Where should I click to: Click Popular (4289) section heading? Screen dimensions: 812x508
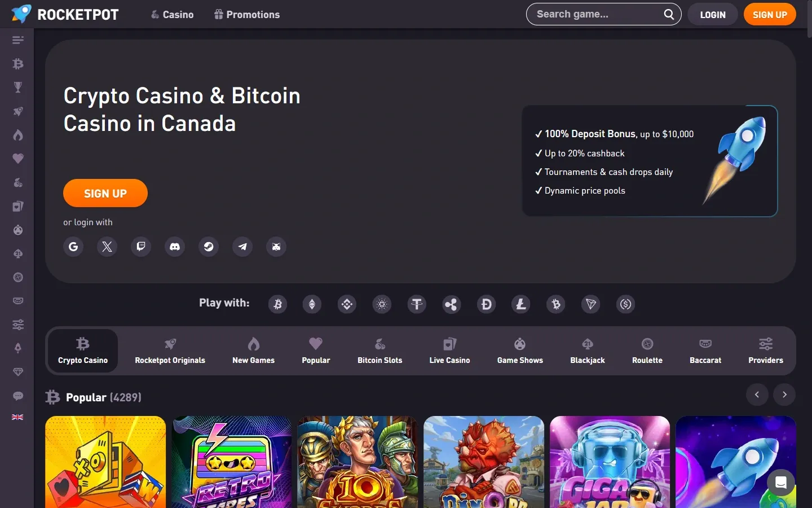tap(104, 397)
